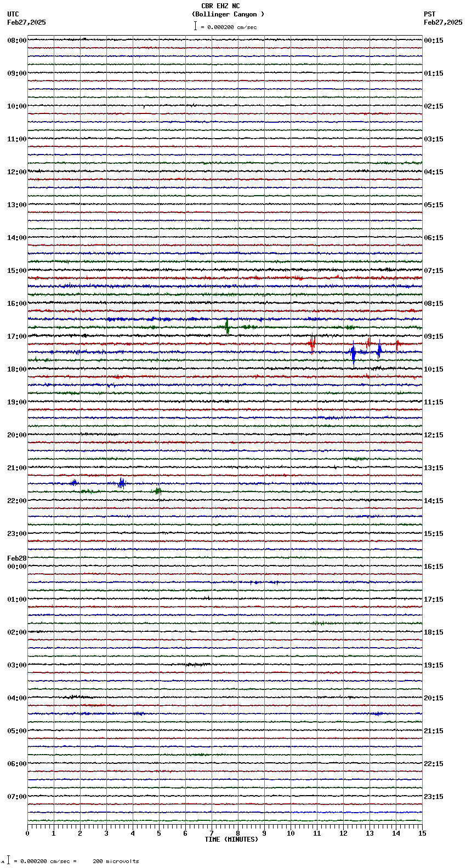Click the '06:15' PST time label
Screen dimensions: 466x868
coord(434,238)
